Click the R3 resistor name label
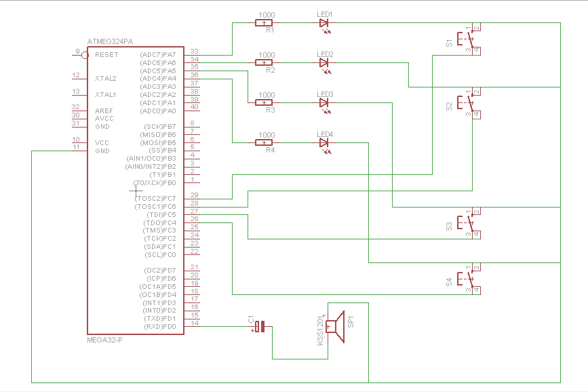Viewport: 588px width, 392px height. point(271,111)
